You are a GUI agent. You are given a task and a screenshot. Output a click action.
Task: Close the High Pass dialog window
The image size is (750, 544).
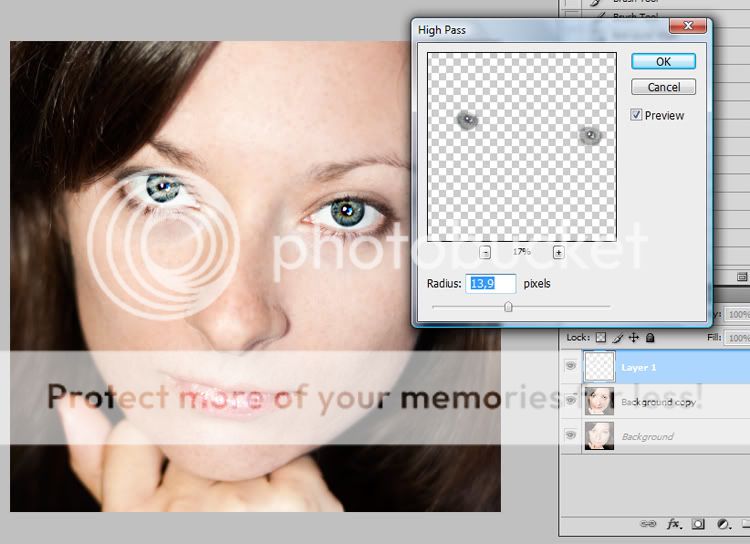click(688, 25)
